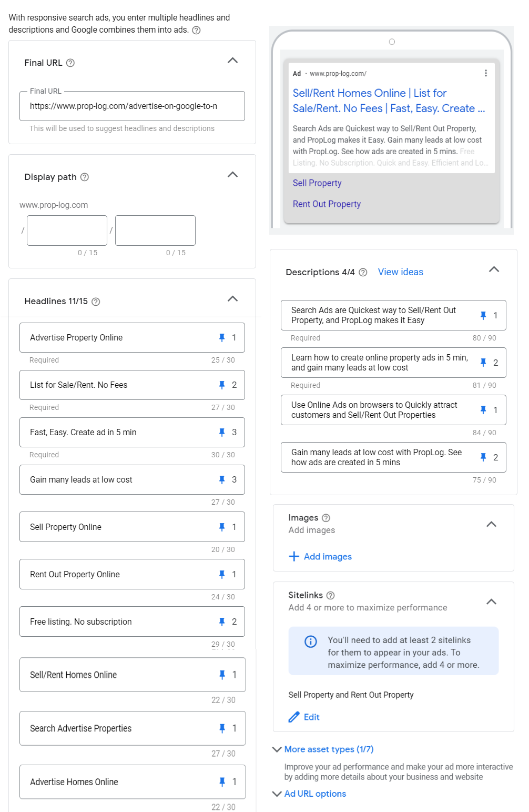
Task: Click the Sell Property and Rent Out Property text
Action: tap(351, 695)
